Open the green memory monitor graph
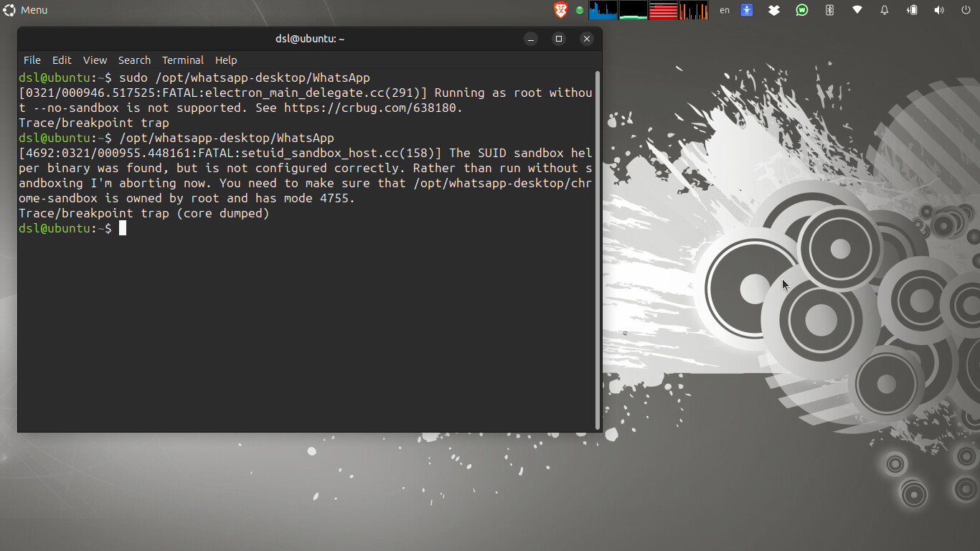 633,10
